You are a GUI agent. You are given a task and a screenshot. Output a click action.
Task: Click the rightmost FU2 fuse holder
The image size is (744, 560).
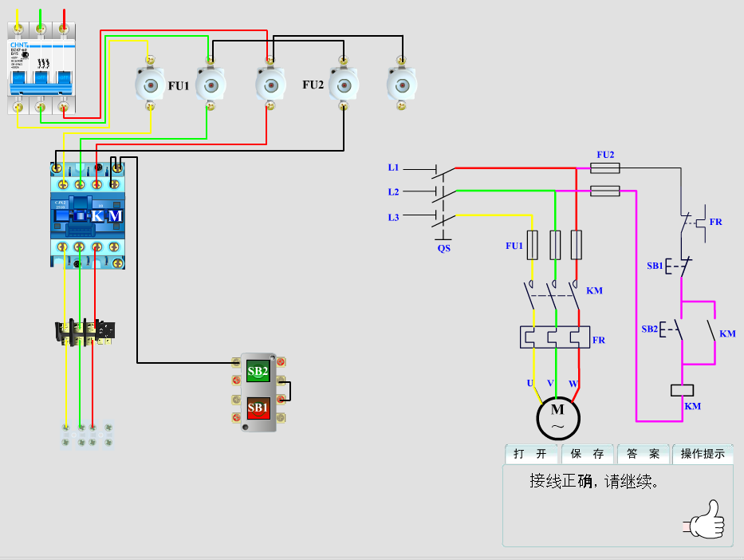point(402,85)
